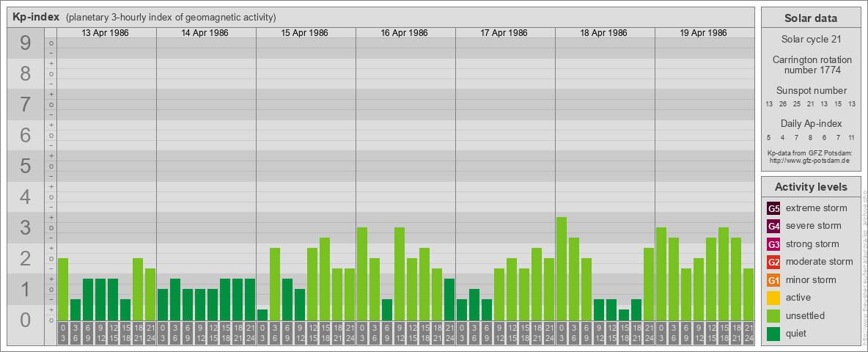
Task: Click the G5 extreme storm color swatch
Action: coord(773,208)
